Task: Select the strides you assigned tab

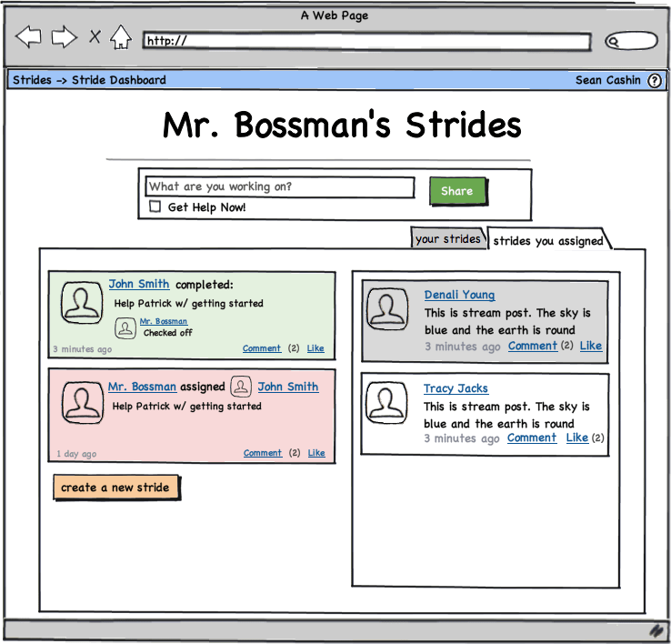Action: tap(547, 241)
